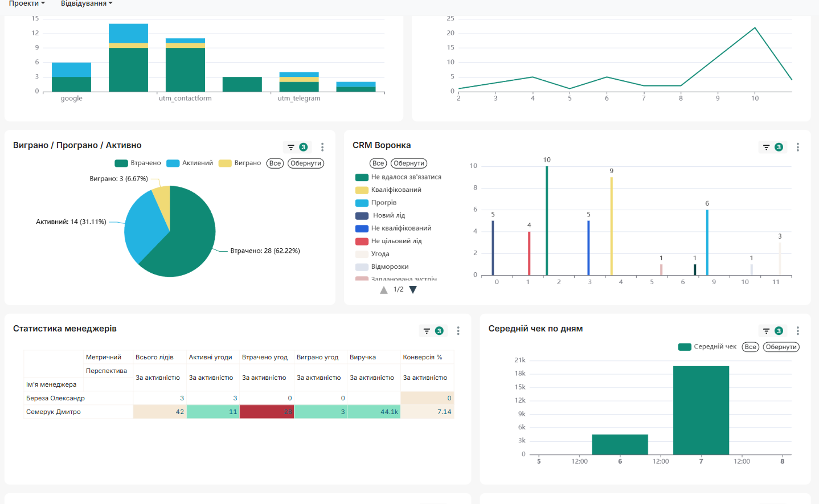Open three-dot menu of Статистика менеджерів widget
The width and height of the screenshot is (819, 504).
458,331
